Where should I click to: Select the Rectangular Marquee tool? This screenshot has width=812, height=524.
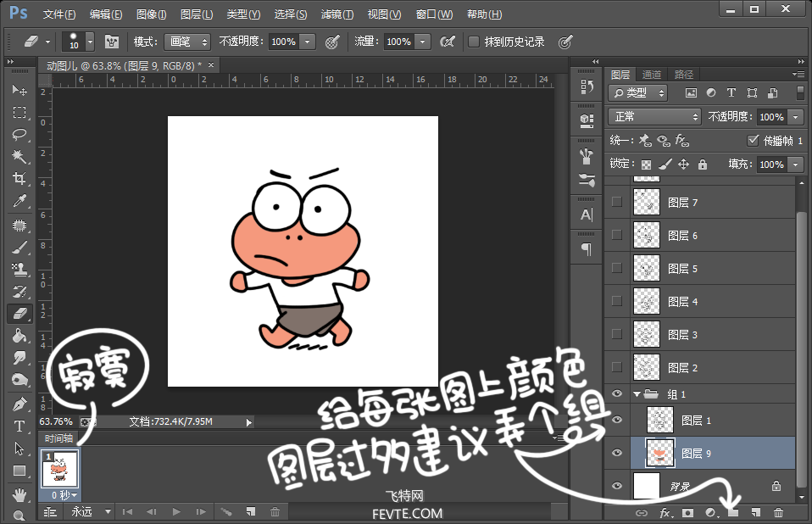tap(19, 113)
